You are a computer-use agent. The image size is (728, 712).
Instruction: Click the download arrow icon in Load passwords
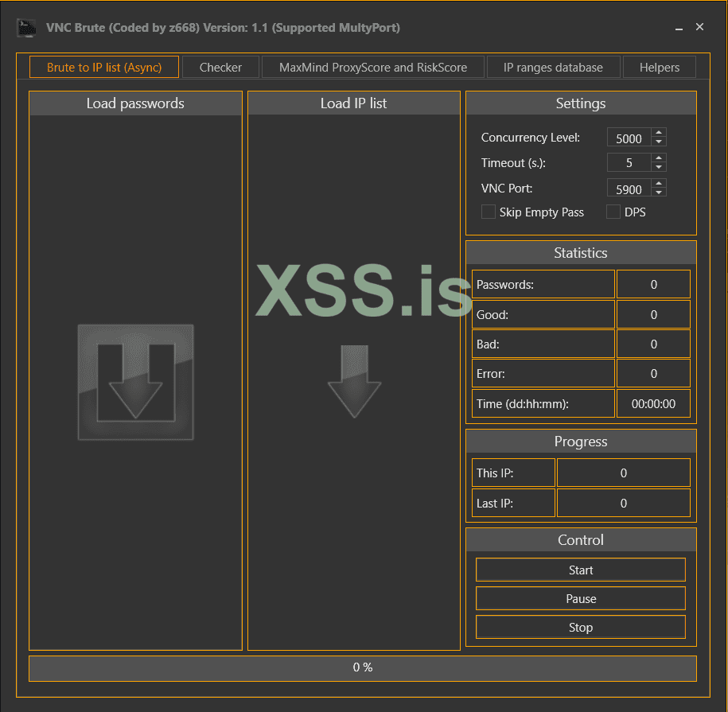[135, 382]
